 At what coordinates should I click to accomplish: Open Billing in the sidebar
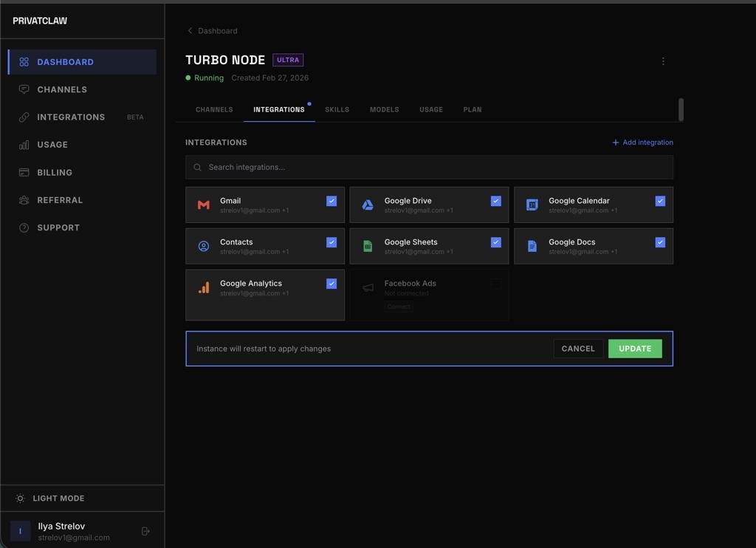tap(55, 172)
